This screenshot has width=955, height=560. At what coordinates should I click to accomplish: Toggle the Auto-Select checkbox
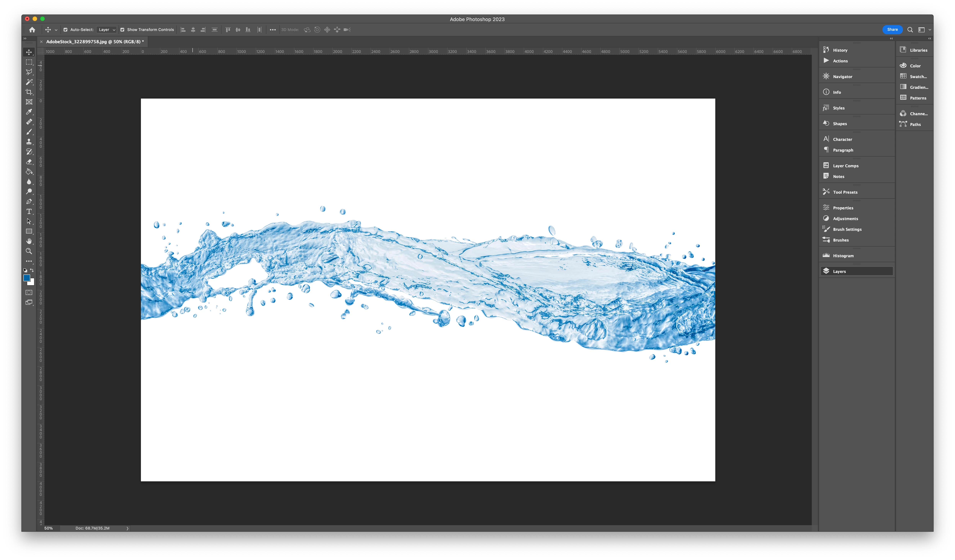[65, 29]
